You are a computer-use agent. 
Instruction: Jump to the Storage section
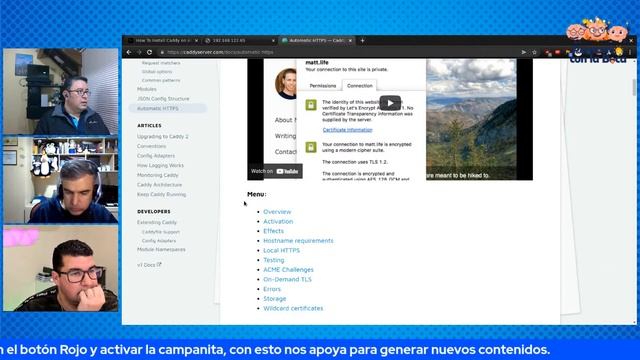[x=274, y=299]
